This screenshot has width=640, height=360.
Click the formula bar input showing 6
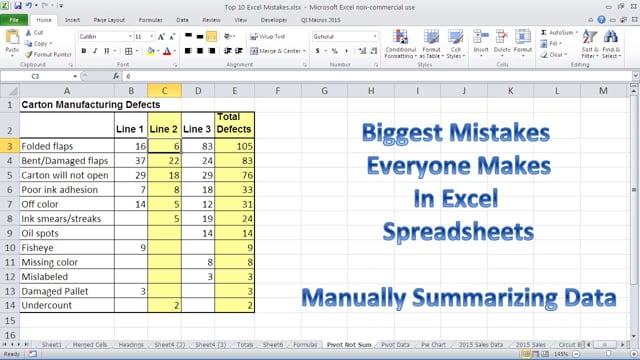coord(378,76)
